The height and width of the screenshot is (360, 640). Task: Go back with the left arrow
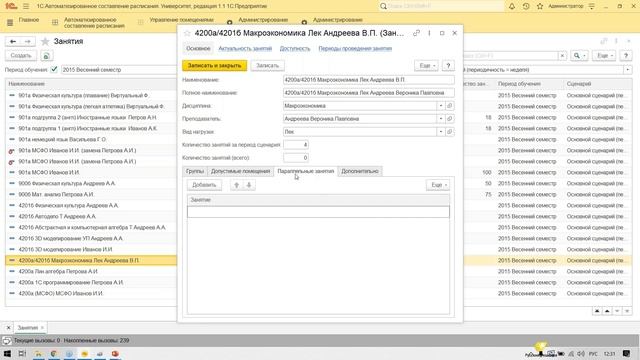(x=13, y=41)
